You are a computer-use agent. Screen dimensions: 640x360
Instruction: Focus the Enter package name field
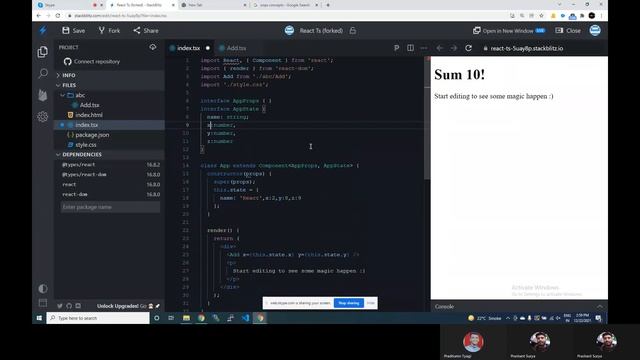pyautogui.click(x=110, y=207)
